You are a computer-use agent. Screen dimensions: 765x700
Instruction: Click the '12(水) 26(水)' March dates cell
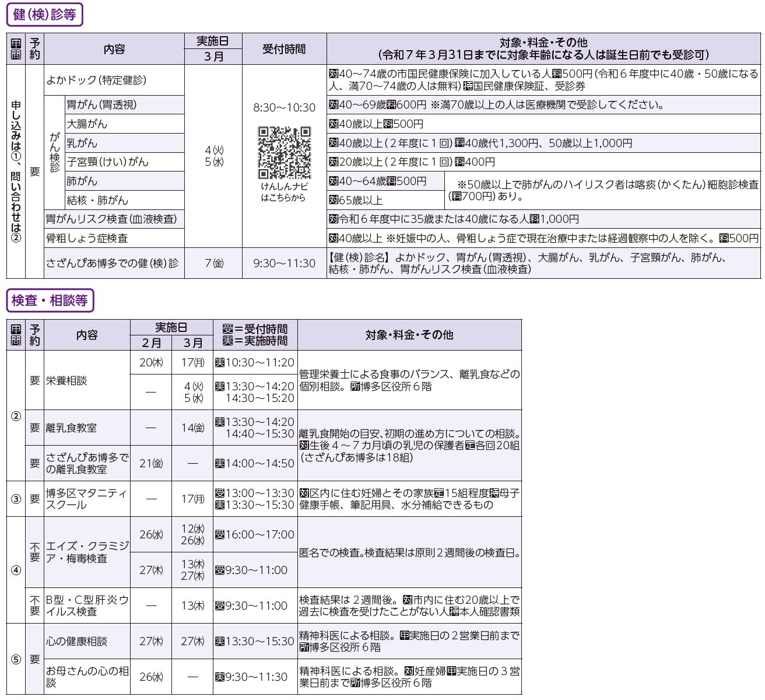pos(193,534)
